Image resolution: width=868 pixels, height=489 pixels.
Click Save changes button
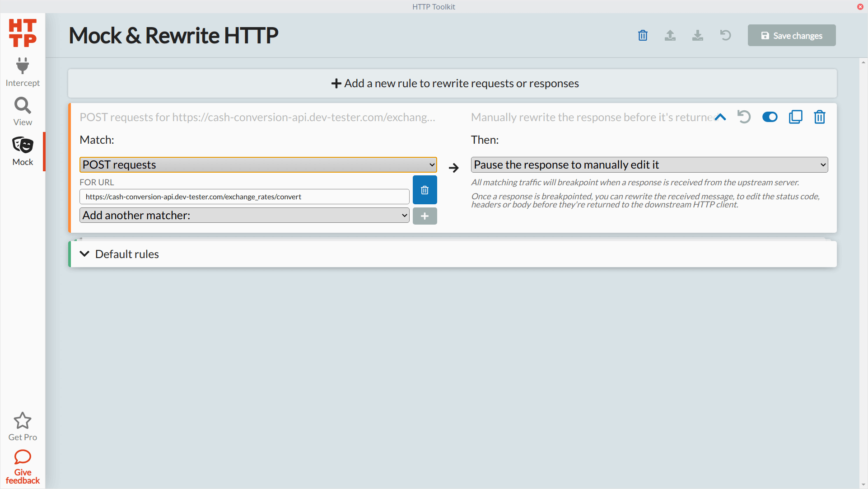point(792,35)
